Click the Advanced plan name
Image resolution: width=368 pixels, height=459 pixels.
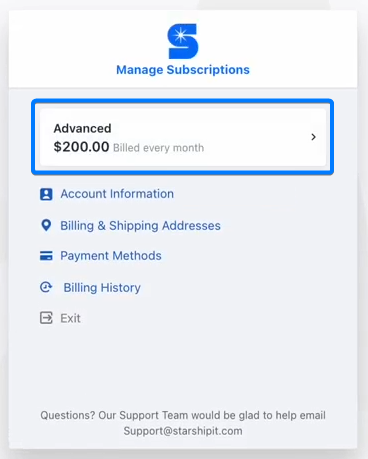click(x=82, y=128)
